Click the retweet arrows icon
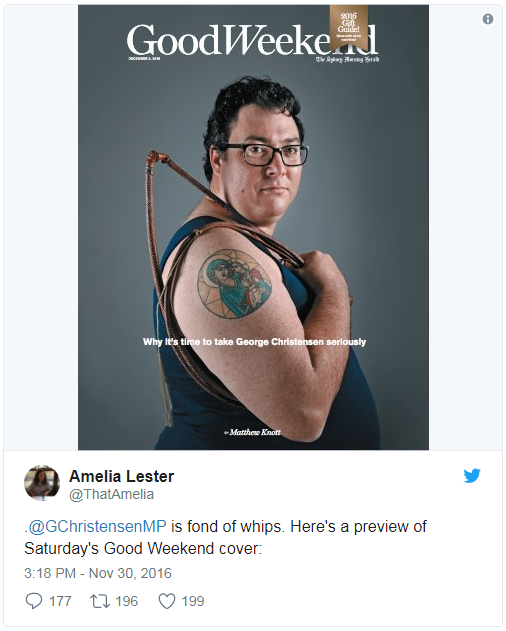Screen dimensions: 506x631 pyautogui.click(x=99, y=601)
